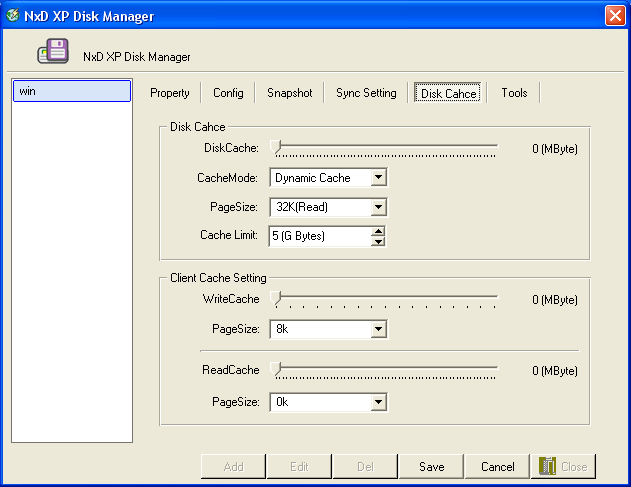Open the WriteCache PageSize 8k dropdown
The width and height of the screenshot is (631, 487).
378,329
